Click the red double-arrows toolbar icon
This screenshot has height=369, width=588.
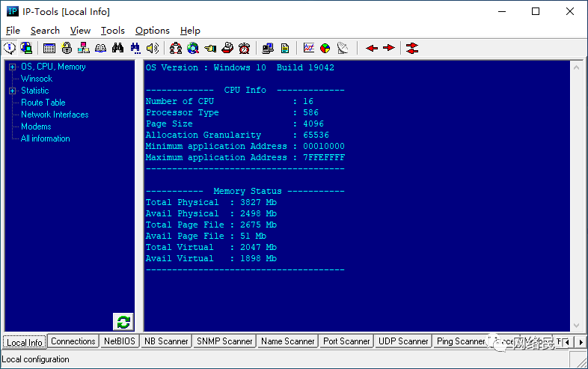(412, 48)
